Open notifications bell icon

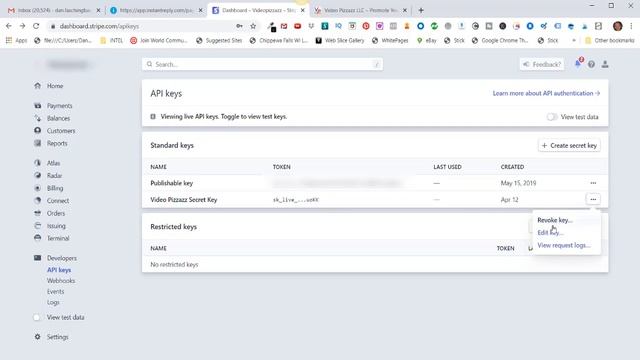(578, 64)
